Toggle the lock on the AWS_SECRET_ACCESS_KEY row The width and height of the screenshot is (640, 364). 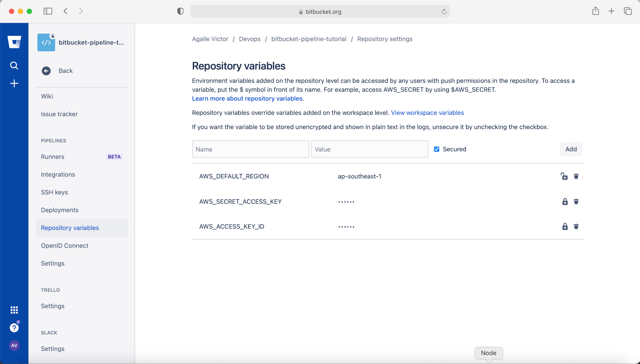(565, 202)
